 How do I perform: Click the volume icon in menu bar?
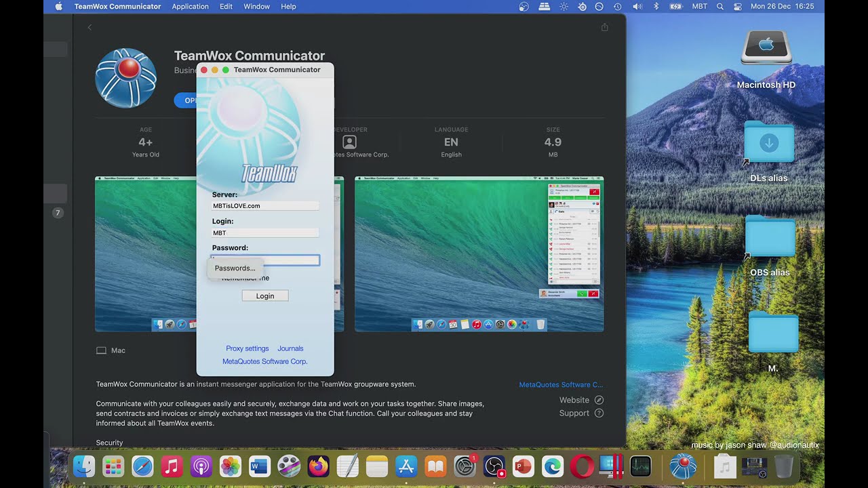pos(637,6)
